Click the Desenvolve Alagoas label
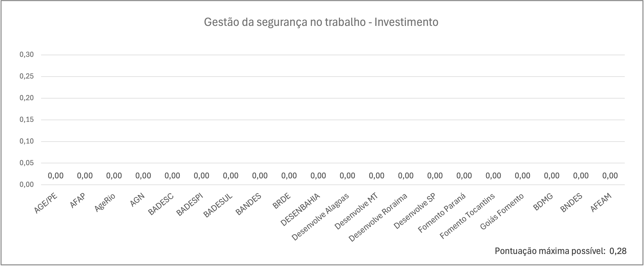Image resolution: width=644 pixels, height=266 pixels. (x=320, y=217)
